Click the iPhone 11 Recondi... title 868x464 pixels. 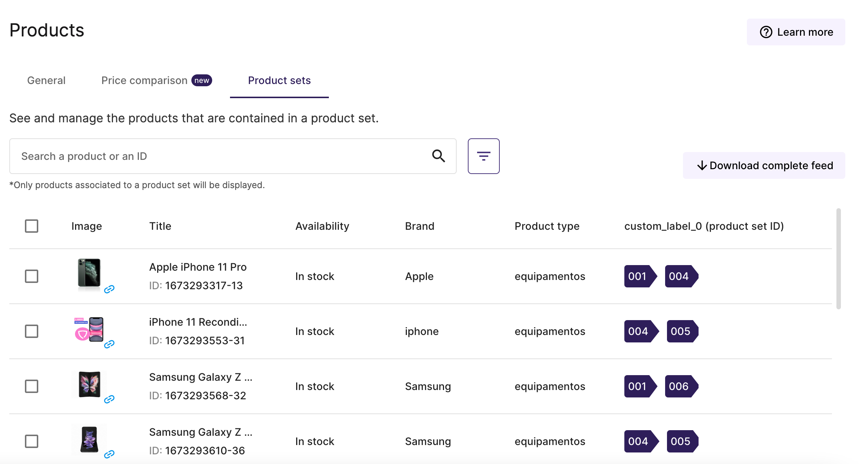pyautogui.click(x=198, y=322)
